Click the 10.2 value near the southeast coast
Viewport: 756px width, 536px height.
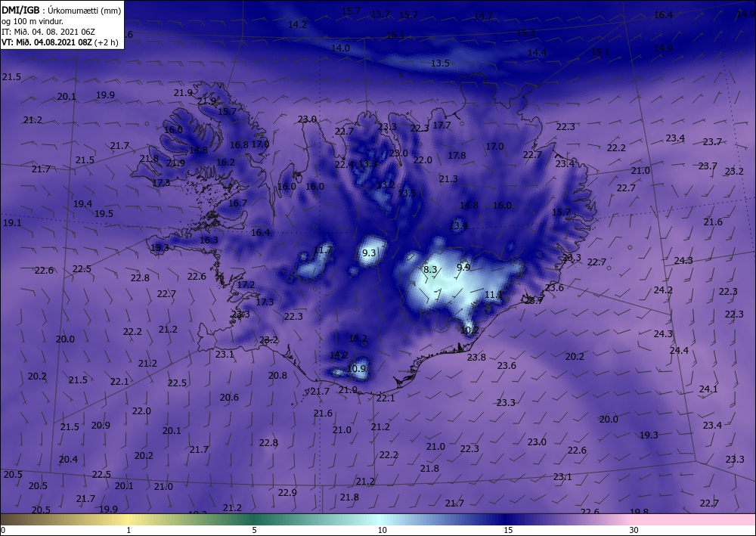(x=469, y=330)
